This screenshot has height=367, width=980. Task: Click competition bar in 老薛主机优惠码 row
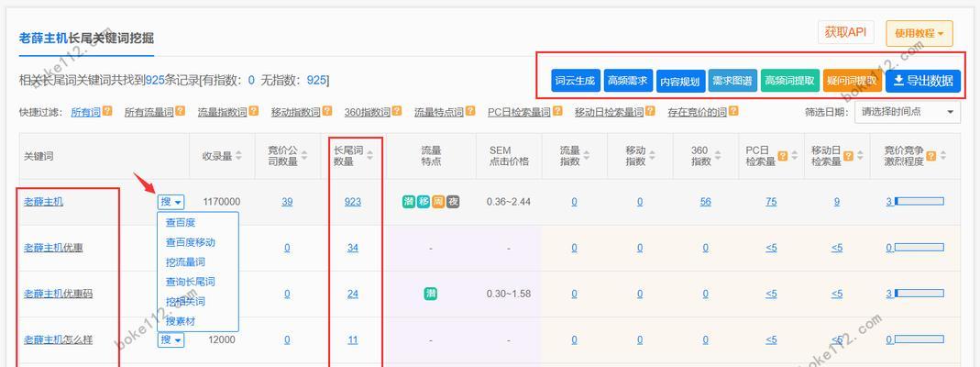(919, 294)
